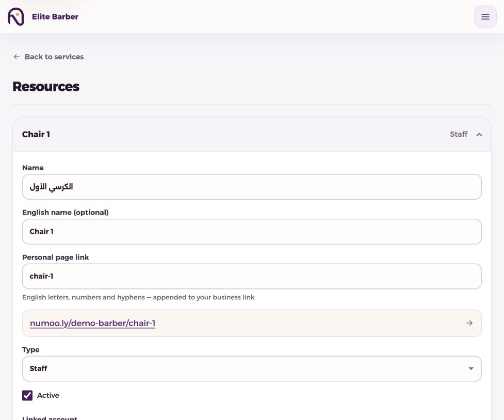Click the Resources heading

46,87
